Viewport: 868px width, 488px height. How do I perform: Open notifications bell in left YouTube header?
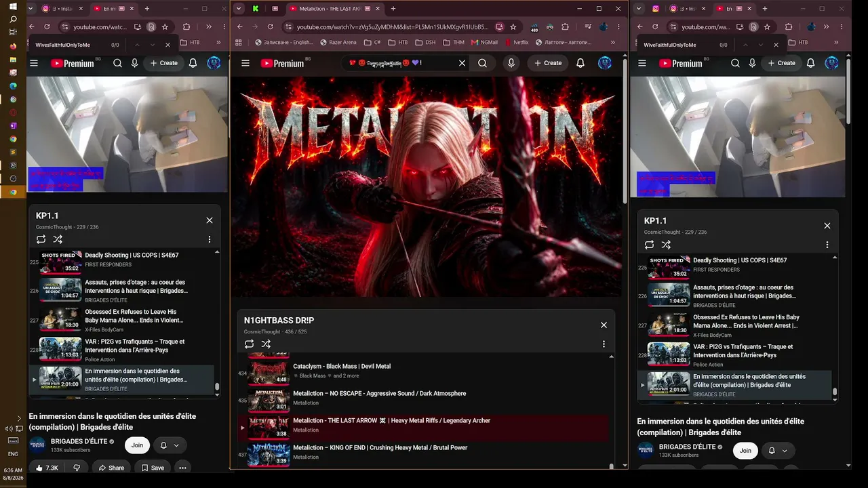(193, 63)
